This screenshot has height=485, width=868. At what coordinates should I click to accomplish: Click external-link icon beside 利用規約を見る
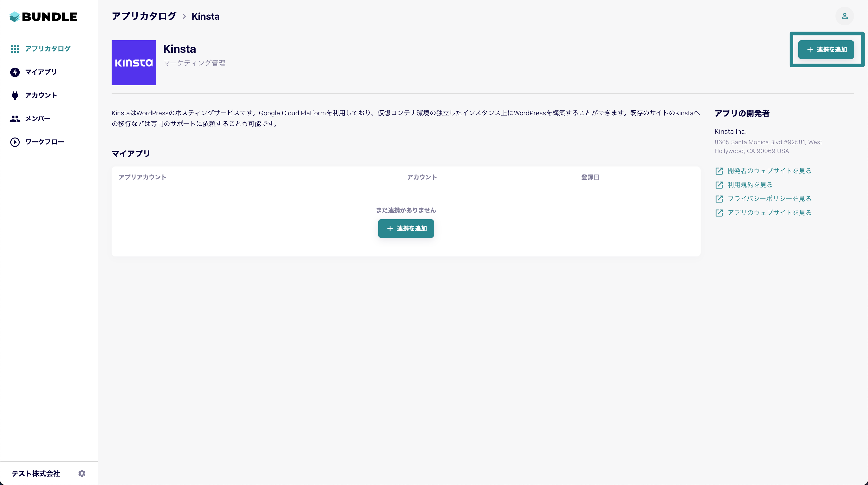[x=719, y=185]
